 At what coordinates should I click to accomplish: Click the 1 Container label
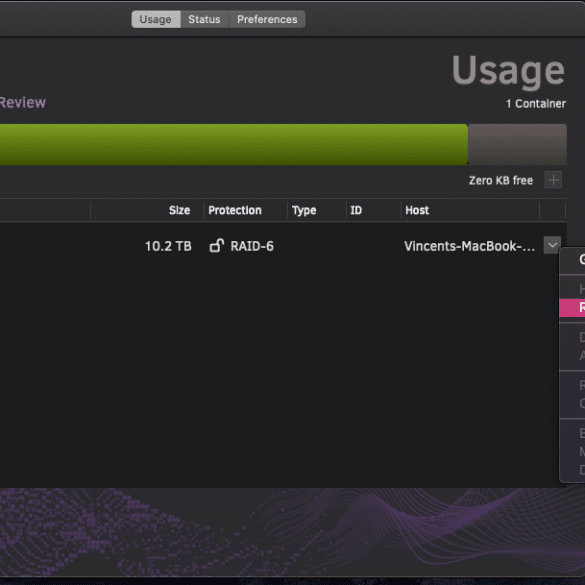[x=536, y=104]
